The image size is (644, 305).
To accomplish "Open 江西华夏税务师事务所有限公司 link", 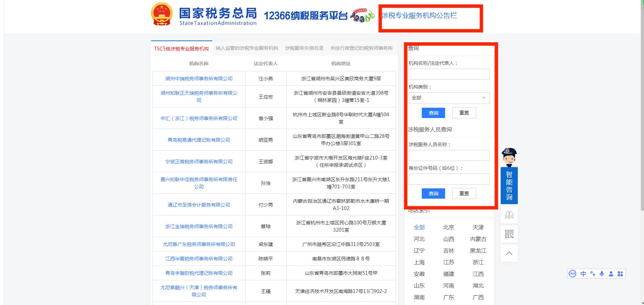I will tap(199, 259).
